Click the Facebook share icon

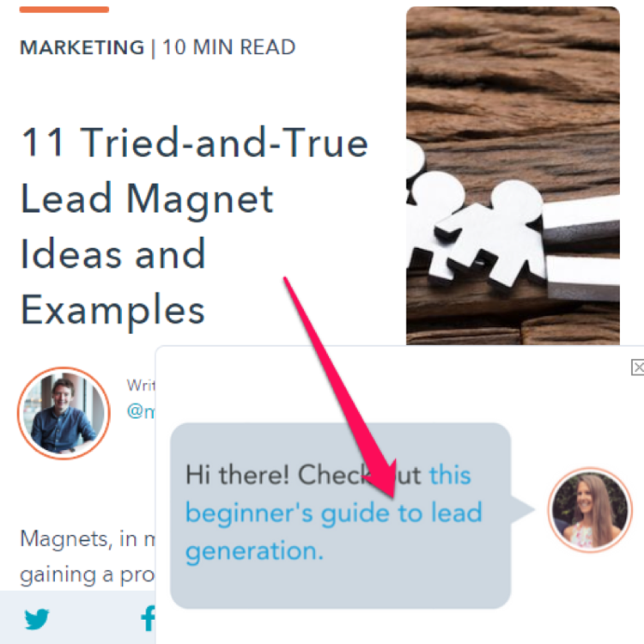(x=148, y=617)
